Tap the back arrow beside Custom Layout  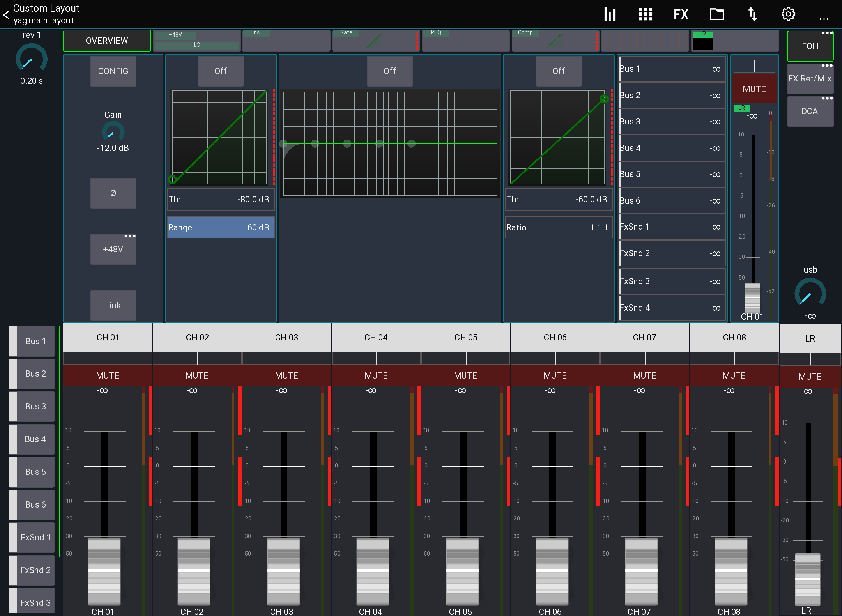pos(6,14)
